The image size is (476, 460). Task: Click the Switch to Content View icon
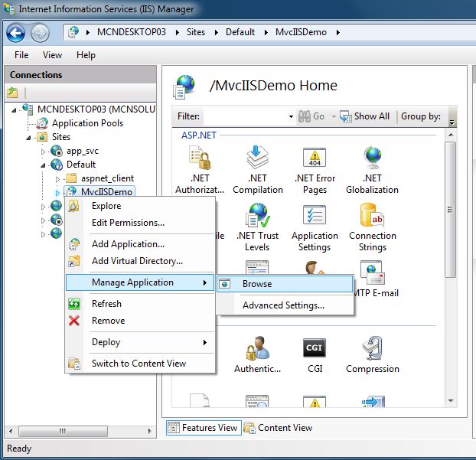pos(74,364)
